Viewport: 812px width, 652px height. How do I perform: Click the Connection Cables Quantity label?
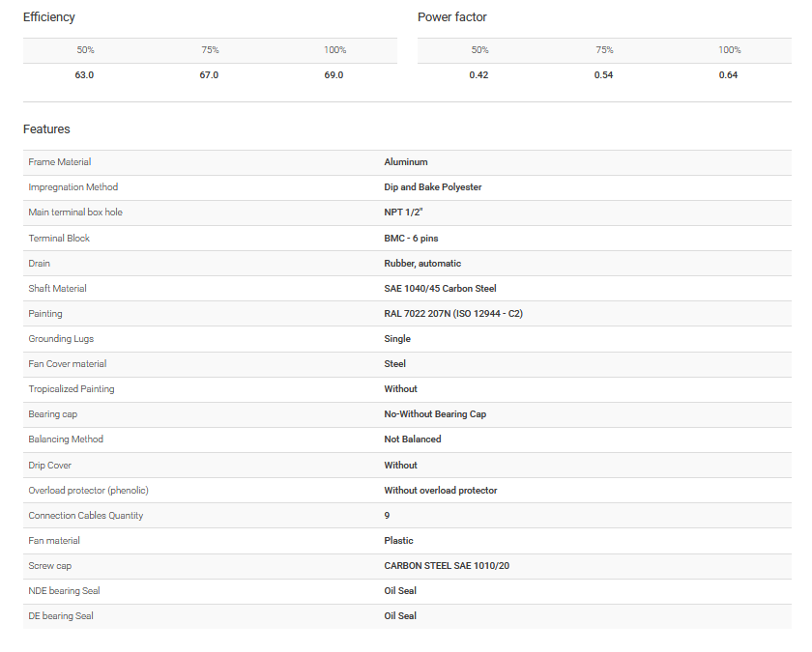click(86, 516)
